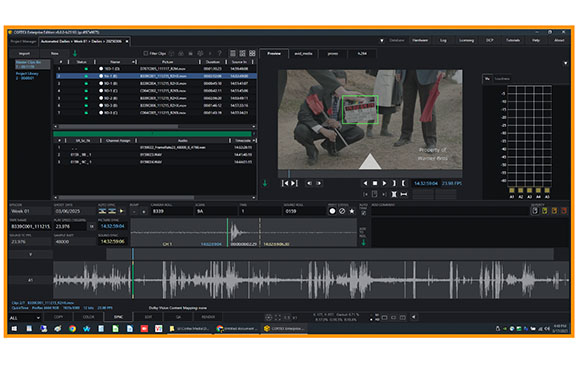Toggle the circle marker on clip row 1
This screenshot has width=580, height=373.
[x=101, y=69]
